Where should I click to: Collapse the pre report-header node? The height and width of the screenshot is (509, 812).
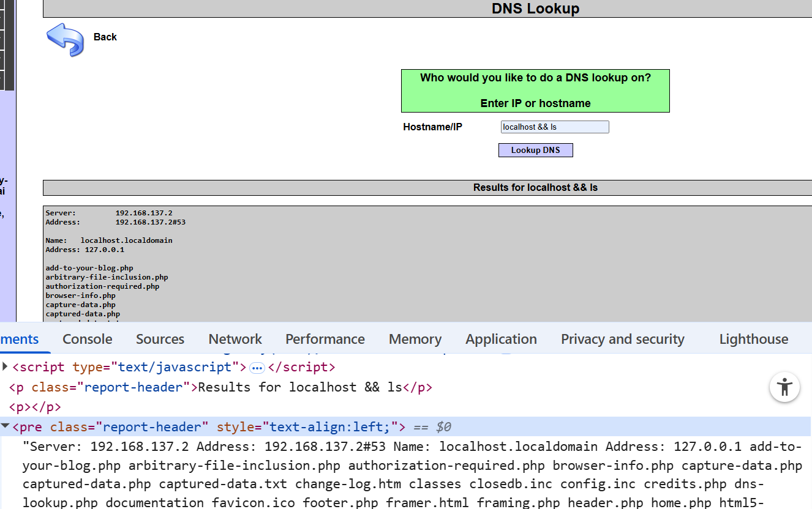pyautogui.click(x=5, y=426)
